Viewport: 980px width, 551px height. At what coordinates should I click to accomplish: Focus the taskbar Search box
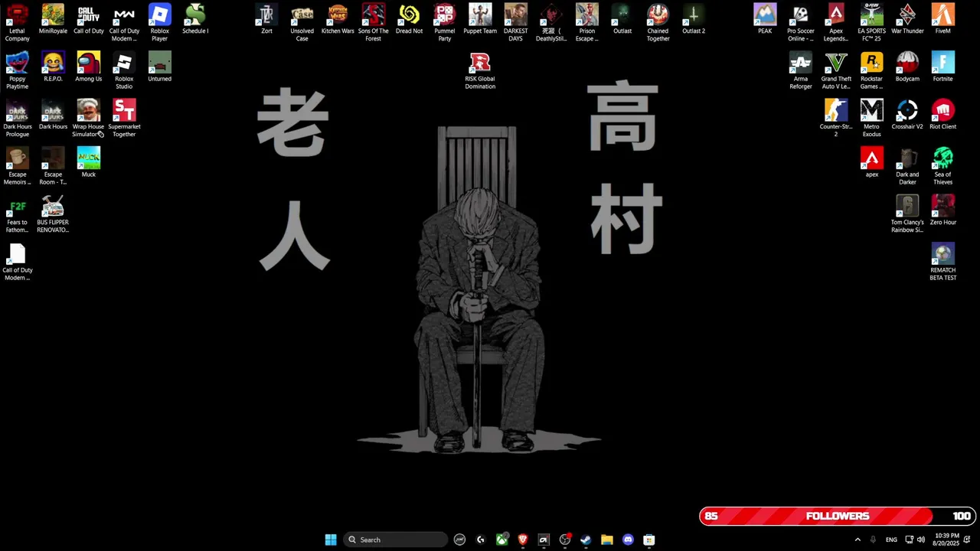pos(395,540)
